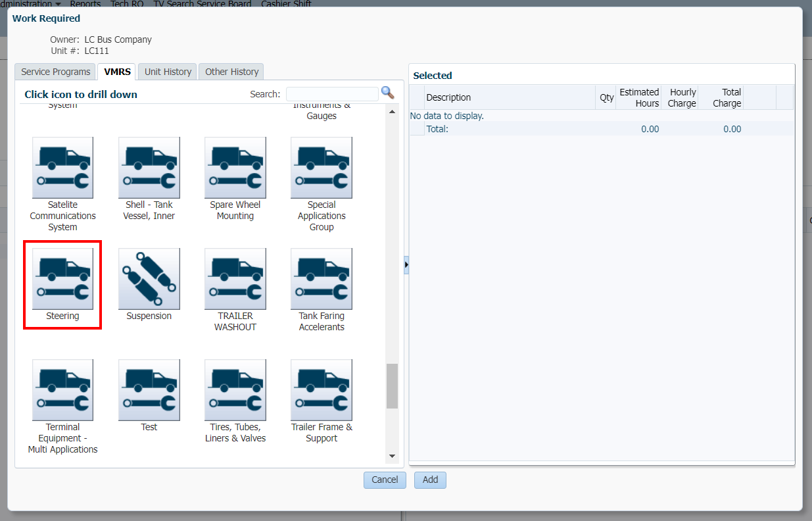Click the Estimated Hours column header
This screenshot has height=521, width=812.
pos(639,97)
